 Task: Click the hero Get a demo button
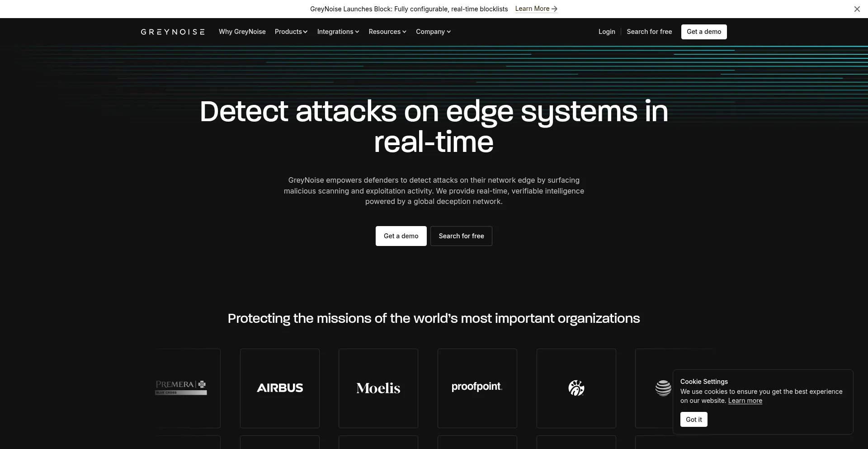(x=401, y=236)
